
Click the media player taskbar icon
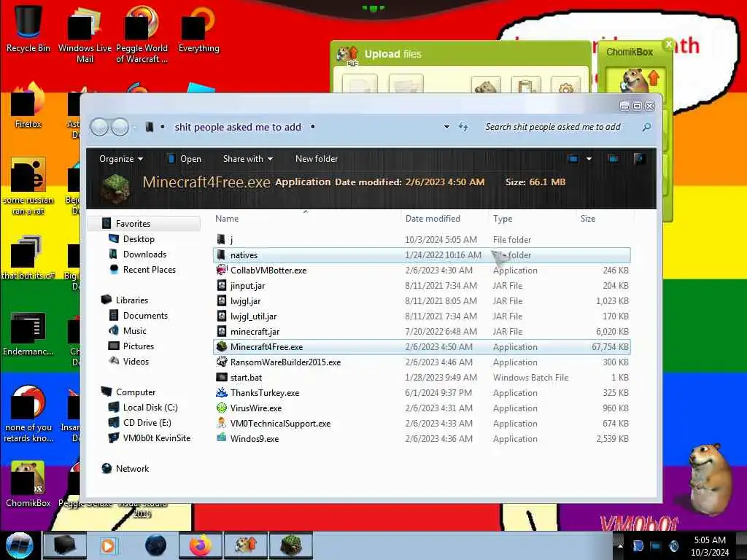pos(108,545)
